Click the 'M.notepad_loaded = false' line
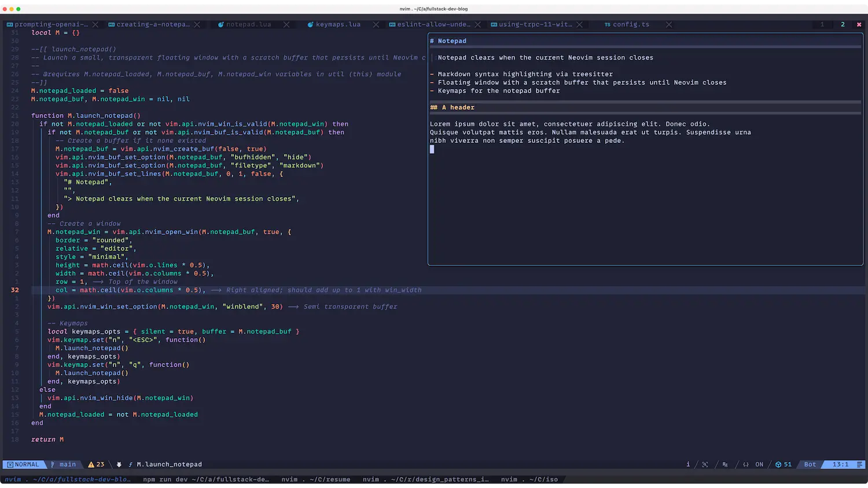This screenshot has height=488, width=868. [80, 91]
